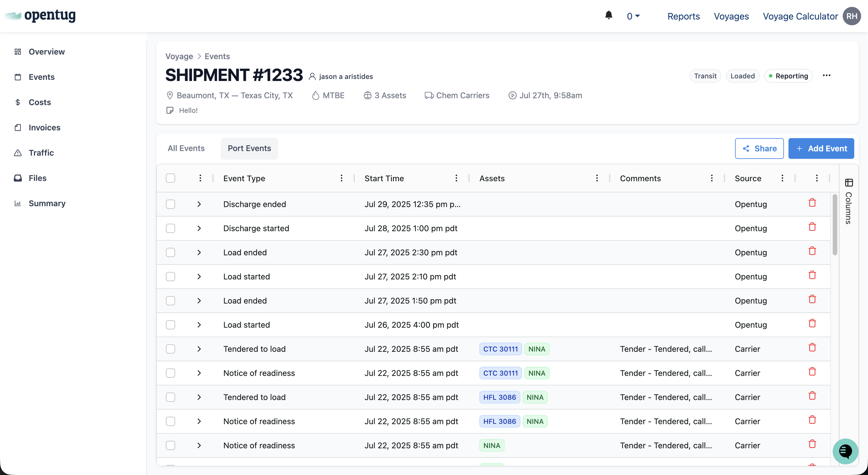868x475 pixels.
Task: Open Start Time column options menu
Action: point(456,178)
